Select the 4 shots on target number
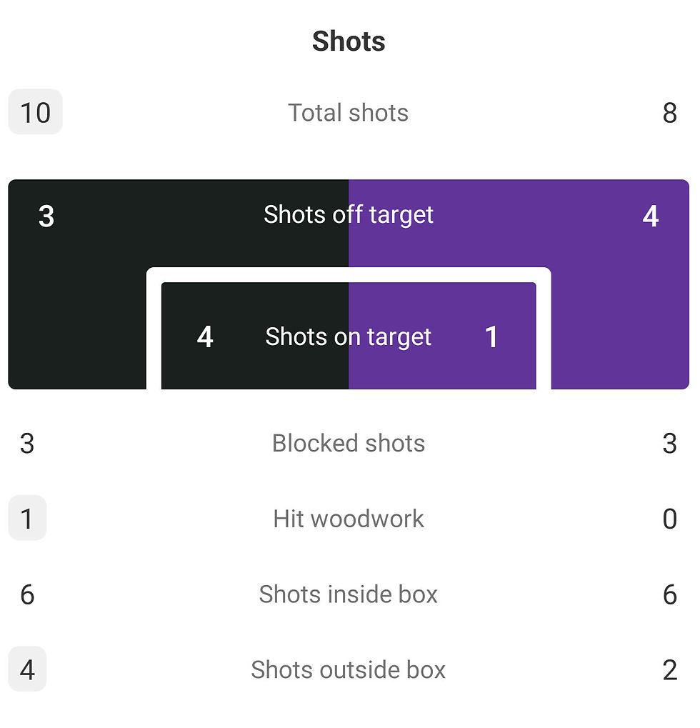The image size is (700, 728). (205, 336)
